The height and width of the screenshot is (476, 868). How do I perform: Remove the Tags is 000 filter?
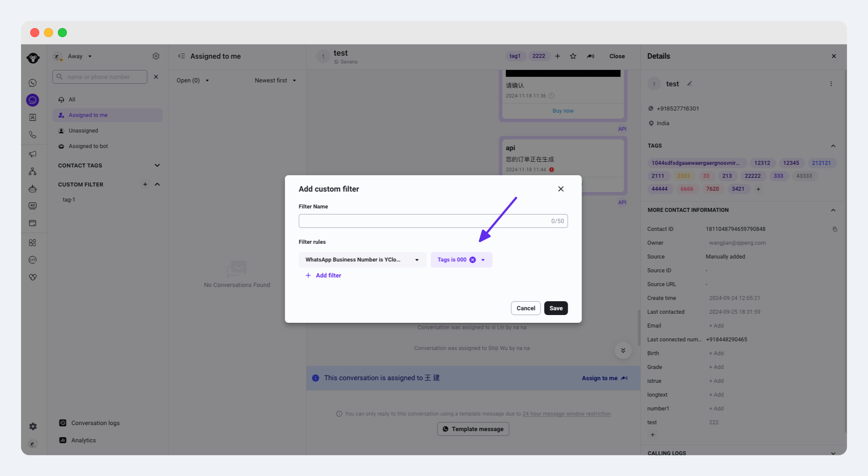pyautogui.click(x=472, y=260)
